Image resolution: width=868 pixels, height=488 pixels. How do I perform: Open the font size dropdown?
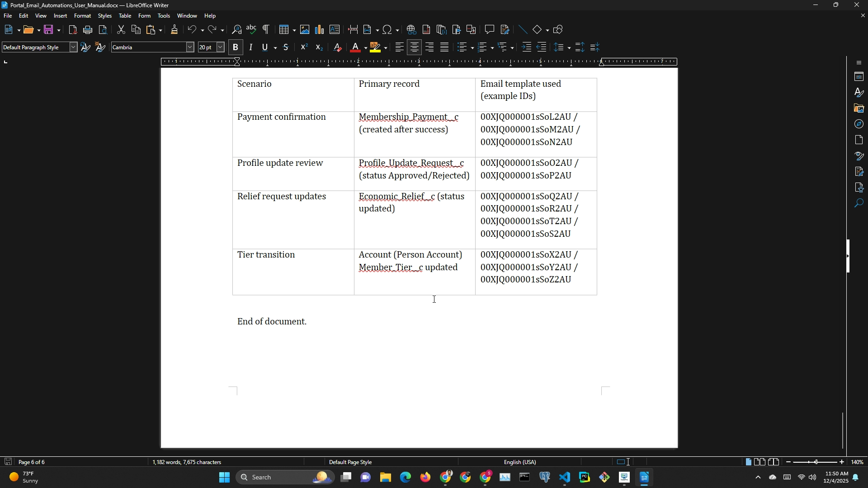click(x=221, y=47)
